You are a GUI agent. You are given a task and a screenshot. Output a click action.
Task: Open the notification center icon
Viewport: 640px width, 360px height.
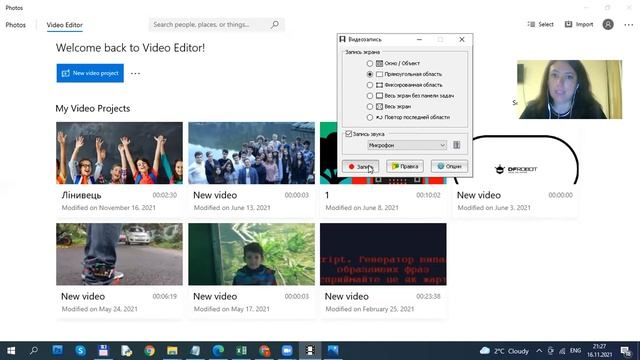[625, 351]
